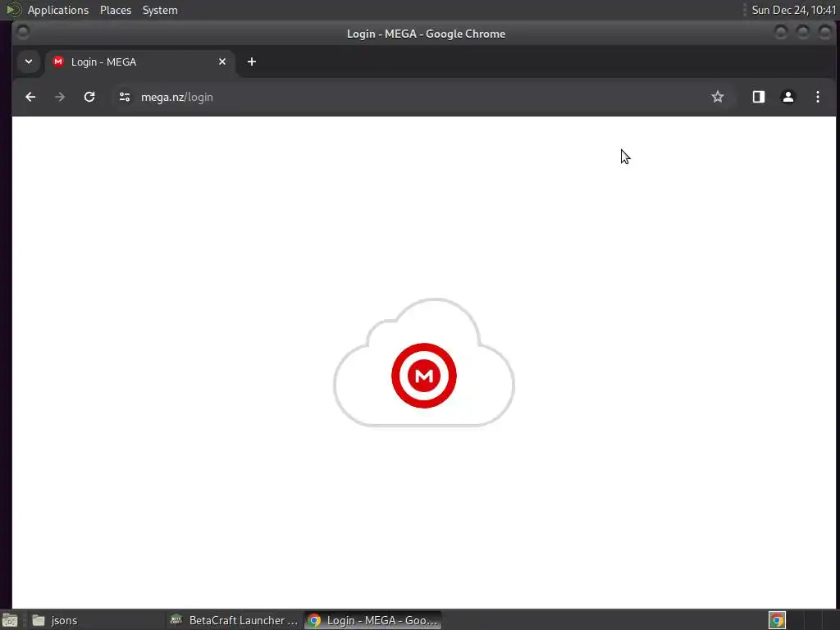
Task: Click the MEGA favicon on the tab
Action: (x=58, y=62)
